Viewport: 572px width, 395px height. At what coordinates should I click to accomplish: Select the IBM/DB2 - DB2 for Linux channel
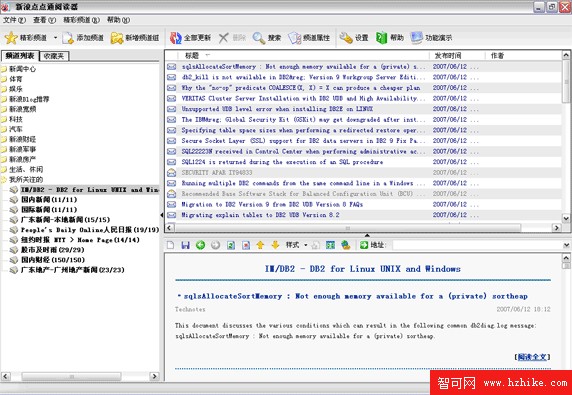point(89,190)
